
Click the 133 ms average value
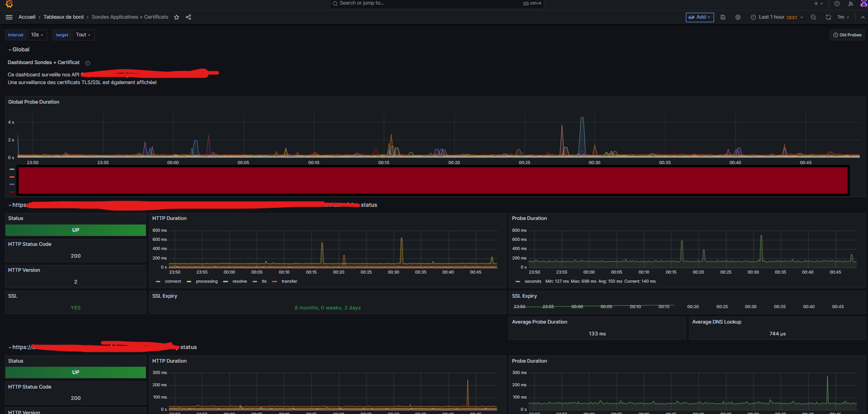click(x=597, y=334)
